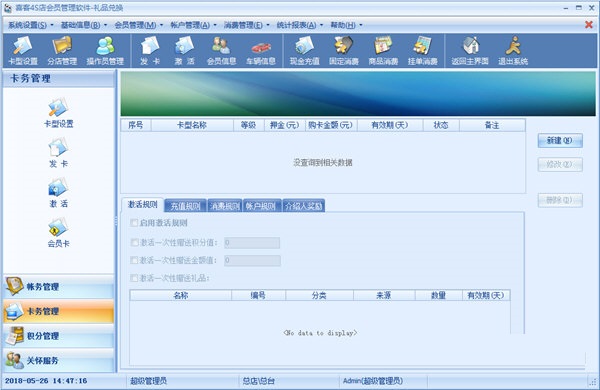Click the 激活 toolbar icon

click(x=184, y=51)
